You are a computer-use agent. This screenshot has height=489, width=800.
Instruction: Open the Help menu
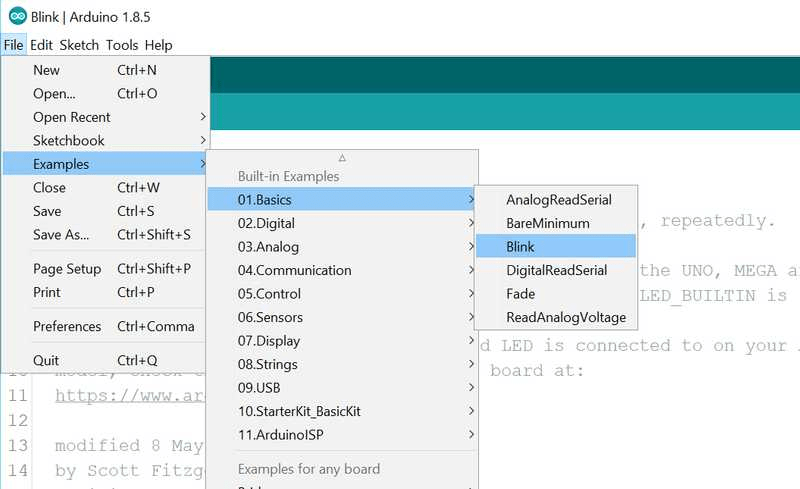[159, 45]
